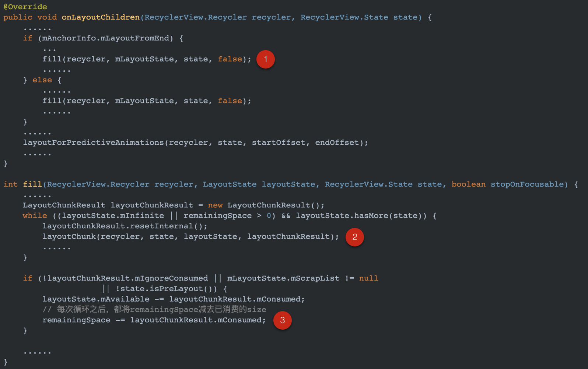This screenshot has width=588, height=369.
Task: Click layoutState.hasMore(state) in while condition
Action: [x=358, y=215]
